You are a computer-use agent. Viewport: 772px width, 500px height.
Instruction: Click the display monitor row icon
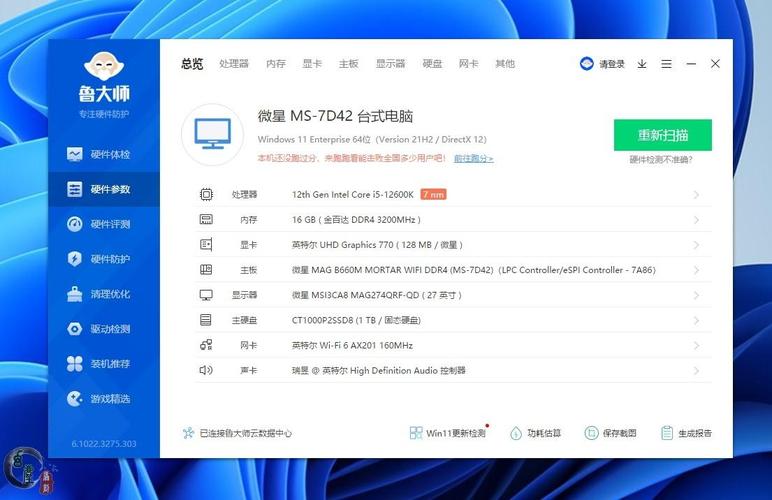206,295
